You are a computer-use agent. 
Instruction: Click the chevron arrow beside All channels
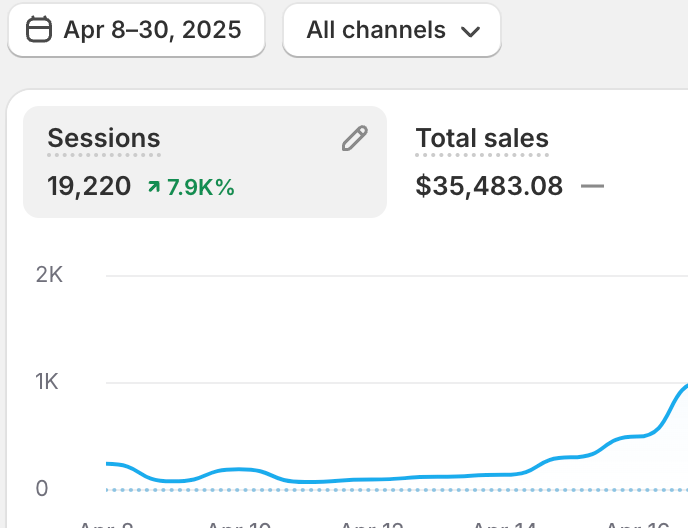(470, 32)
